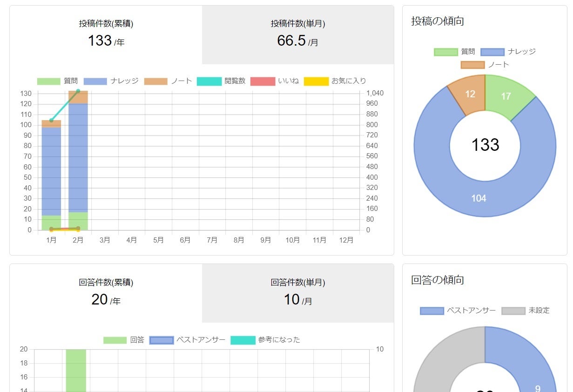
Task: Toggle いいね legend series
Action: coord(275,81)
